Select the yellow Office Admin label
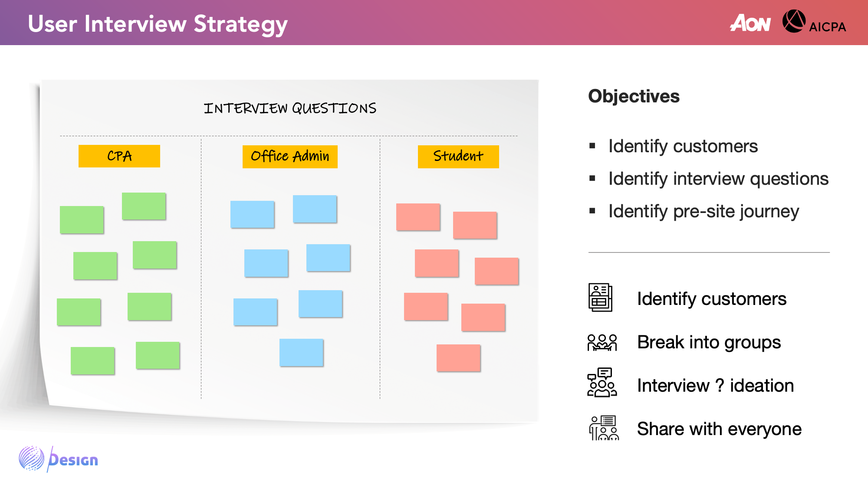This screenshot has width=868, height=488. [290, 157]
